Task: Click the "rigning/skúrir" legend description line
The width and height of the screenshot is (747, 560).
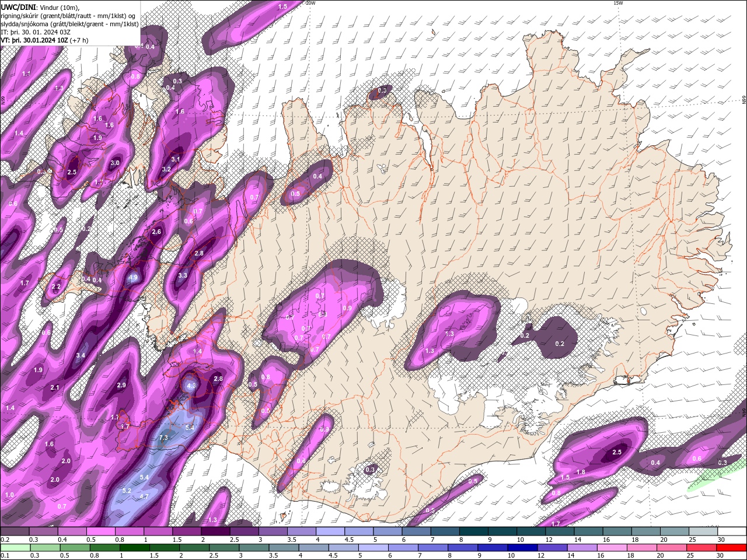Action: (x=68, y=15)
